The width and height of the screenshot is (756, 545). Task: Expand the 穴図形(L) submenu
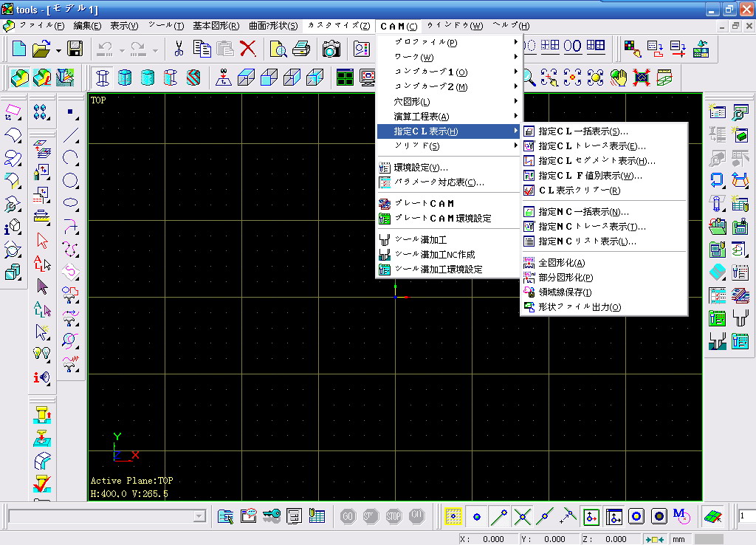point(447,102)
